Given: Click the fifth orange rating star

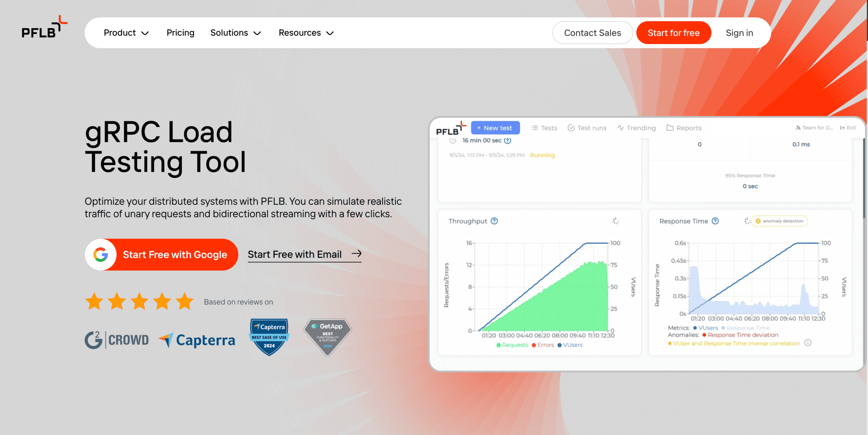Looking at the screenshot, I should tap(185, 301).
